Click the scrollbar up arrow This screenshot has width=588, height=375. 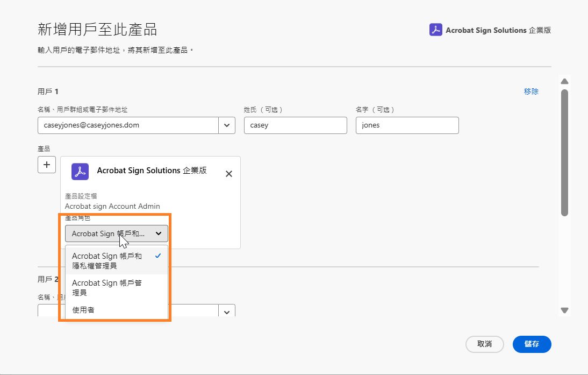coord(564,81)
